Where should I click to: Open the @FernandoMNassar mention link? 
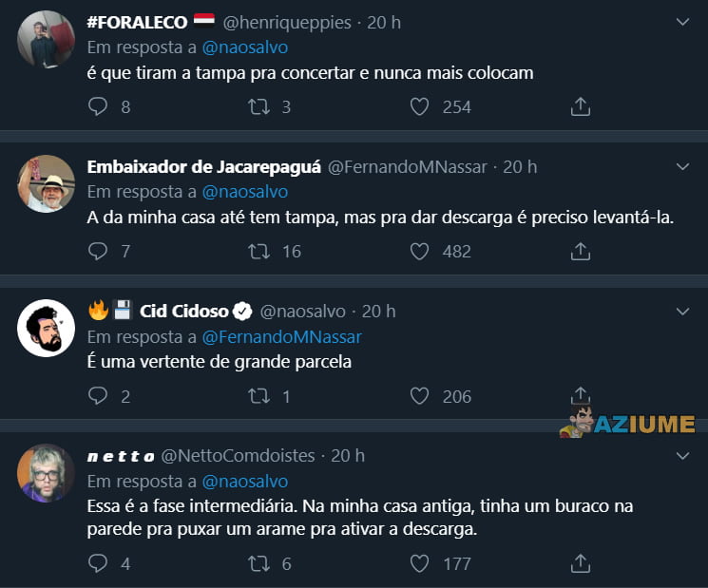click(x=281, y=336)
